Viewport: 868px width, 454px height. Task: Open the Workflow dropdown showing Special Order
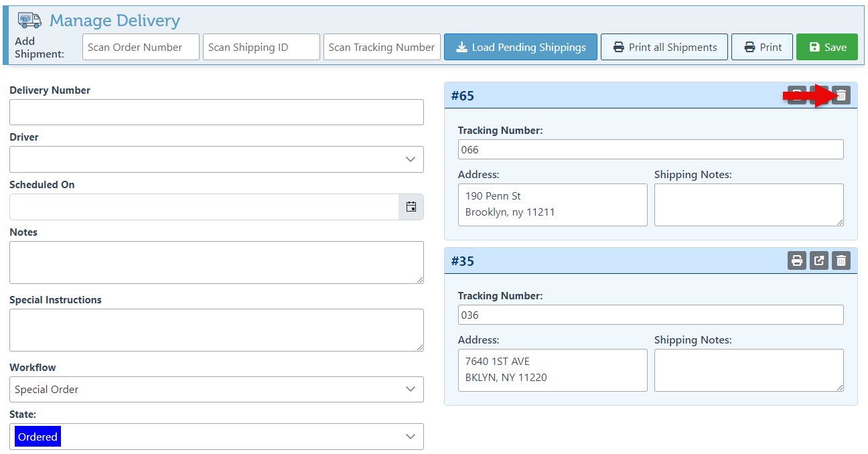216,389
